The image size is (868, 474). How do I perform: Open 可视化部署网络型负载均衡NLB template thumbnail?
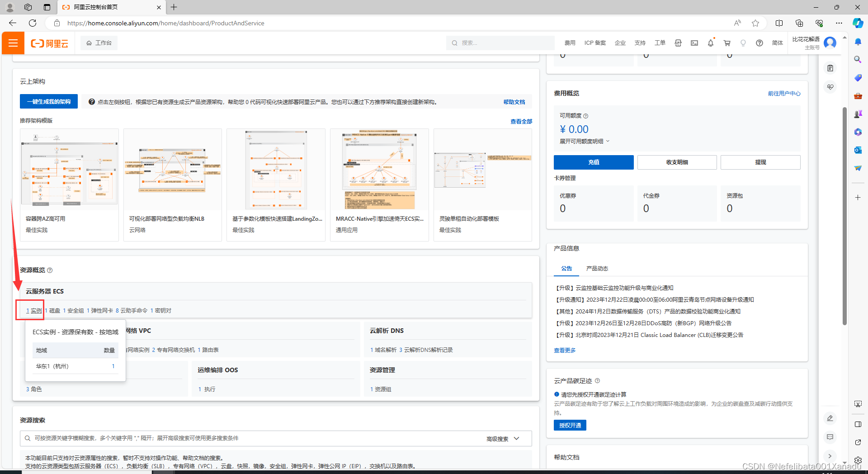[173, 170]
